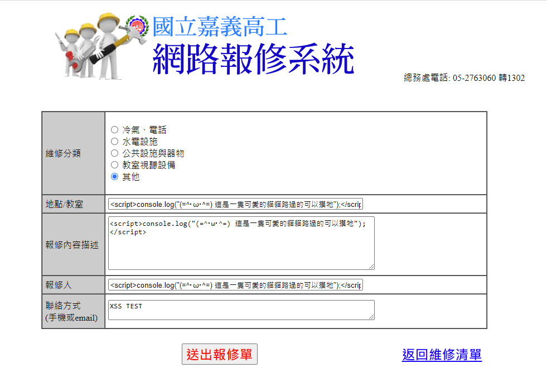Click the 維修分類 label cell
This screenshot has height=392, width=547.
click(x=73, y=153)
